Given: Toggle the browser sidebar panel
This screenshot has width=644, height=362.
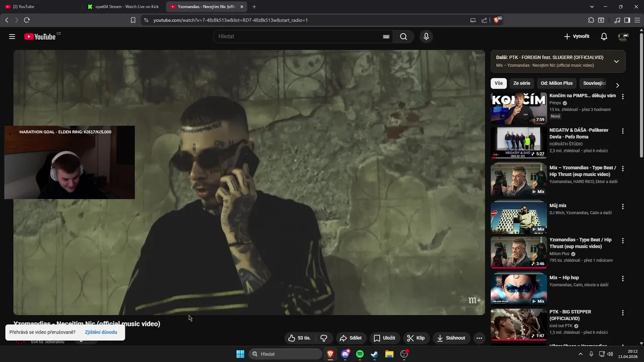Looking at the screenshot, I should [627, 20].
